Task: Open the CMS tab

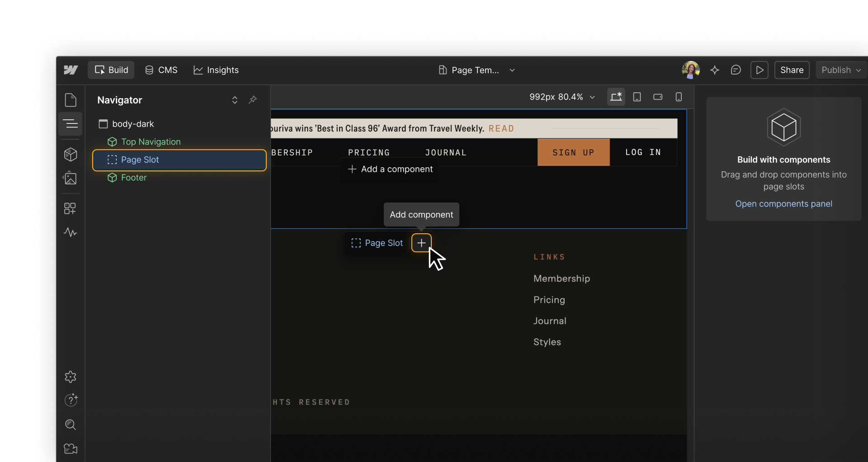Action: click(161, 70)
